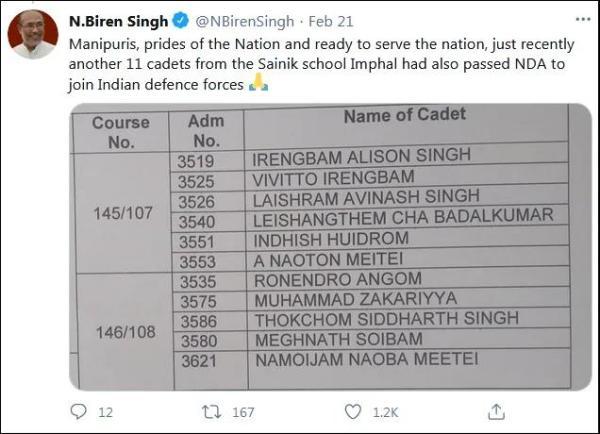The width and height of the screenshot is (600, 434).
Task: Click the retweet count 167
Action: click(x=243, y=412)
